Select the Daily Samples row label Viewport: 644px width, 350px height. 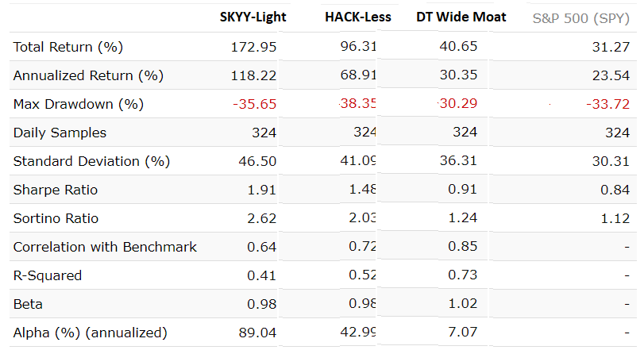pos(60,133)
